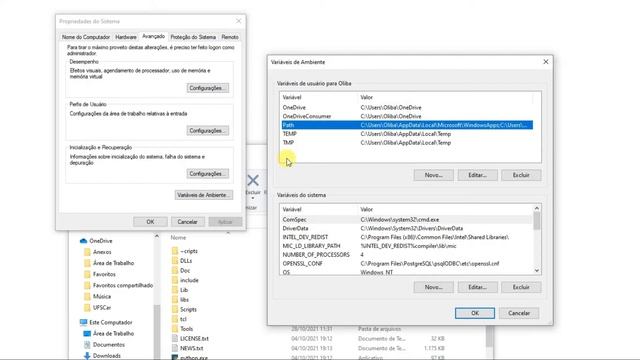The height and width of the screenshot is (360, 640).
Task: Switch to Proteção do Sistema tab
Action: [x=193, y=37]
